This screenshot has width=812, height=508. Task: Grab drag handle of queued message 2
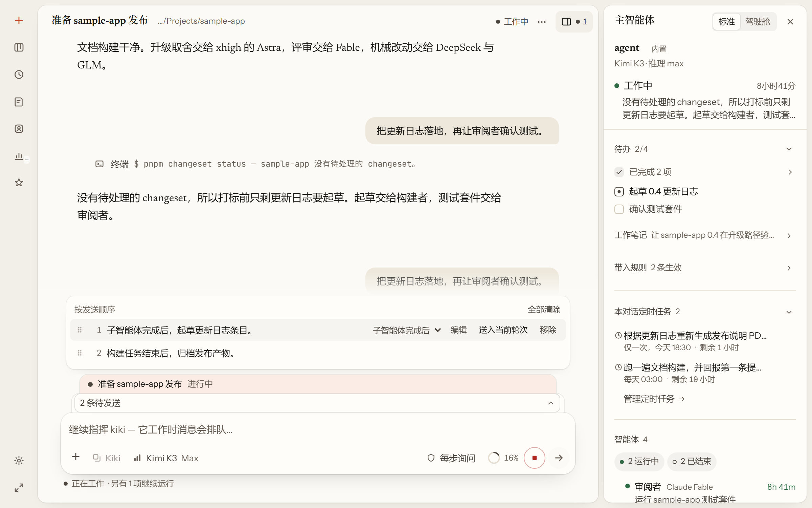(x=80, y=353)
